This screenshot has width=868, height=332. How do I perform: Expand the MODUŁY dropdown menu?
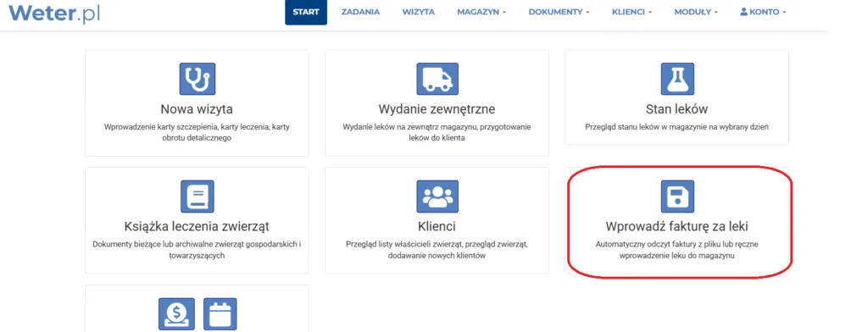coord(696,12)
